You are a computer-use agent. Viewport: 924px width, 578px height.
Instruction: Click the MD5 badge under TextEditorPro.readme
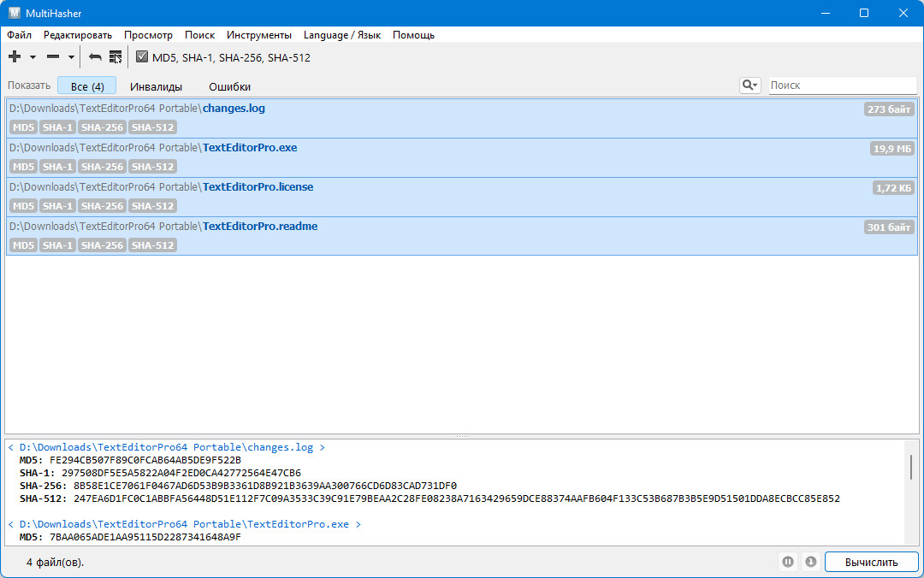(24, 245)
